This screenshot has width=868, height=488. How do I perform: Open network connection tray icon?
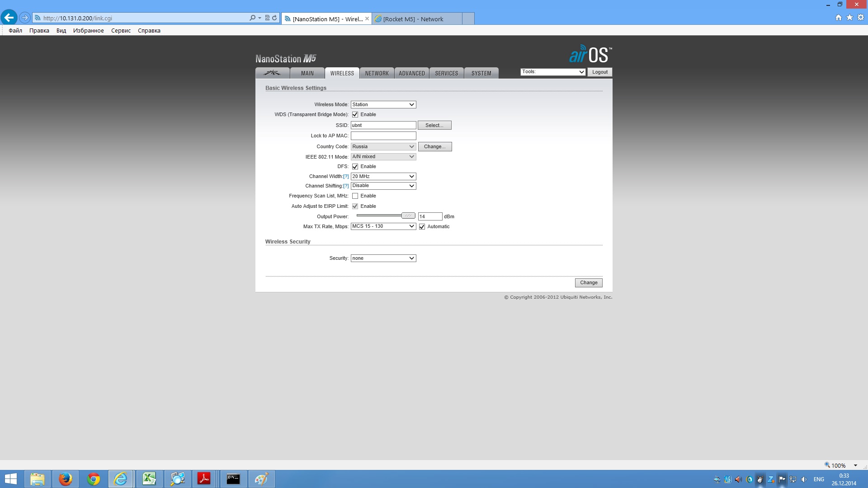[x=793, y=479]
